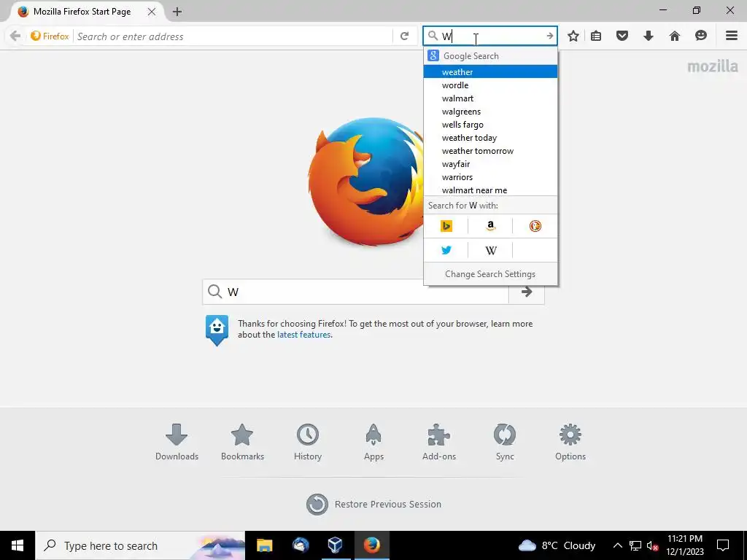
Task: Click the Google Search header in dropdown
Action: [x=490, y=55]
